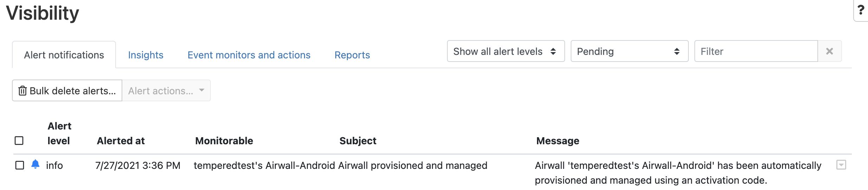Click the help question mark icon
The height and width of the screenshot is (190, 868).
coord(861,10)
